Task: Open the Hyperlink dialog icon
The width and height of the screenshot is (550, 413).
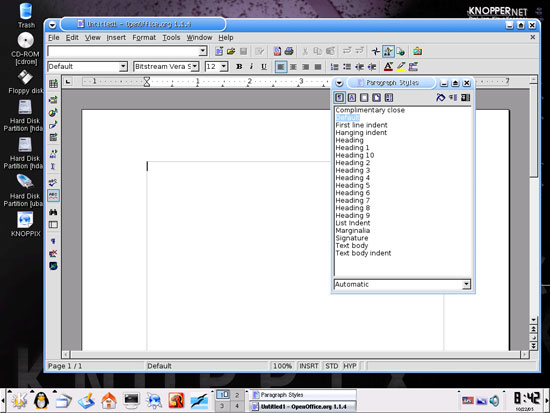Action: tap(401, 52)
